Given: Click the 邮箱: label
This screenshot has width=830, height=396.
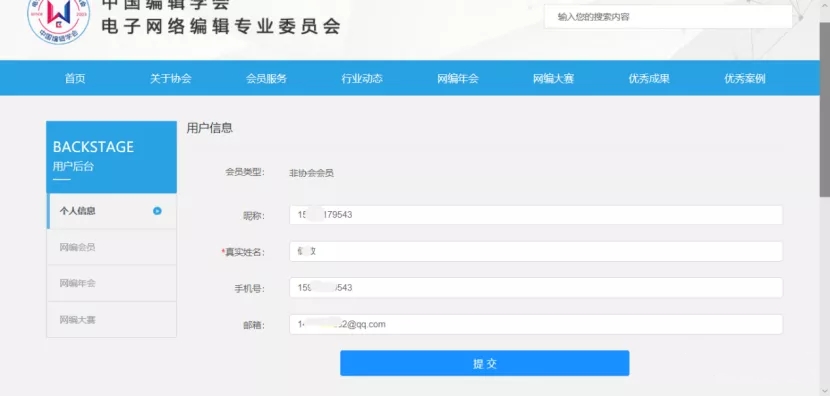Looking at the screenshot, I should [x=254, y=326].
